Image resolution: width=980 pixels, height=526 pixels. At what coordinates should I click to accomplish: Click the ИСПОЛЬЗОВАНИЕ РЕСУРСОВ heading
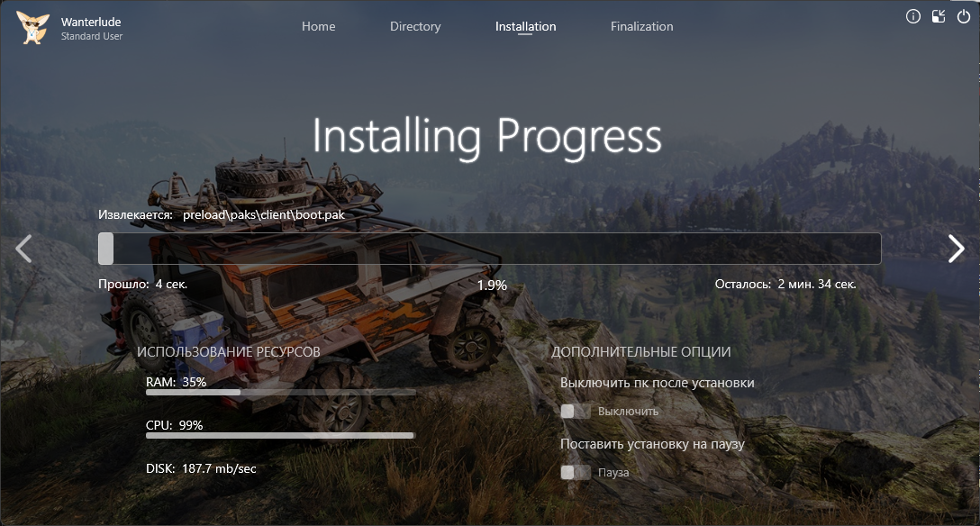228,352
